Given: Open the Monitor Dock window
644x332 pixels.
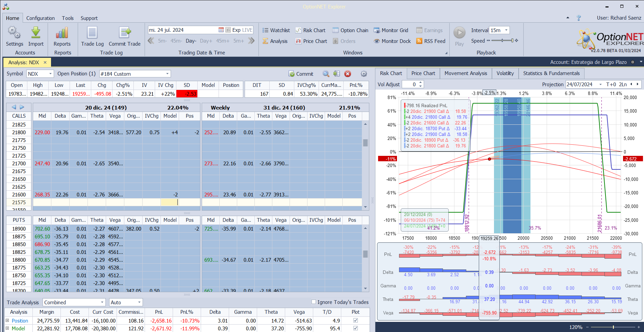Looking at the screenshot, I should pos(392,41).
